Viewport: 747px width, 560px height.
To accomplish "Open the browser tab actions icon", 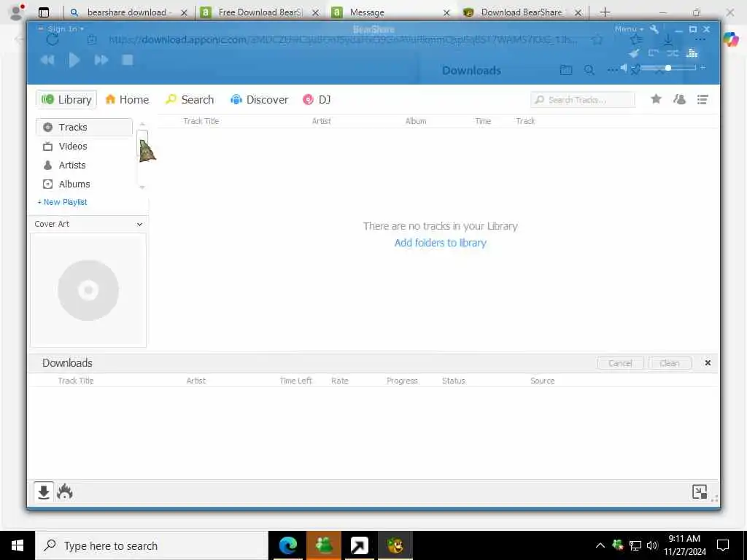I will [x=43, y=12].
